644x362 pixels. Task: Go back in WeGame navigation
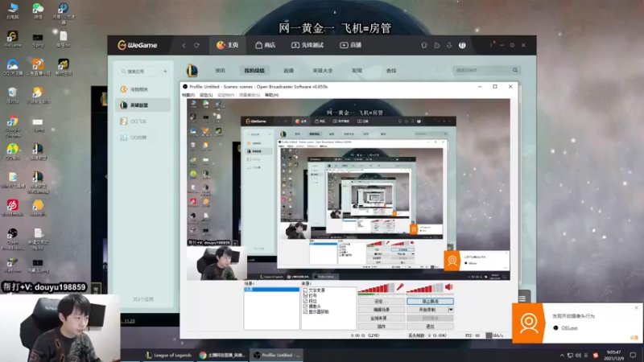(x=184, y=45)
